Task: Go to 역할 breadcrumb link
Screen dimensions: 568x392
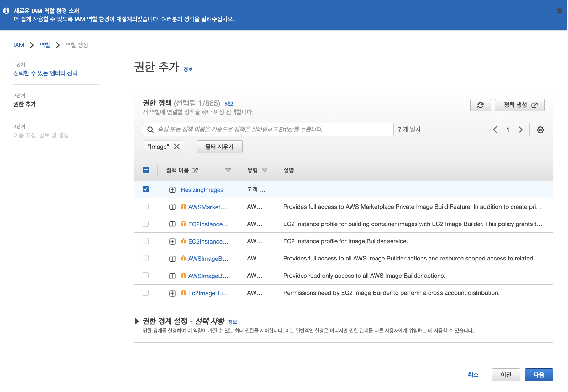Action: [45, 45]
